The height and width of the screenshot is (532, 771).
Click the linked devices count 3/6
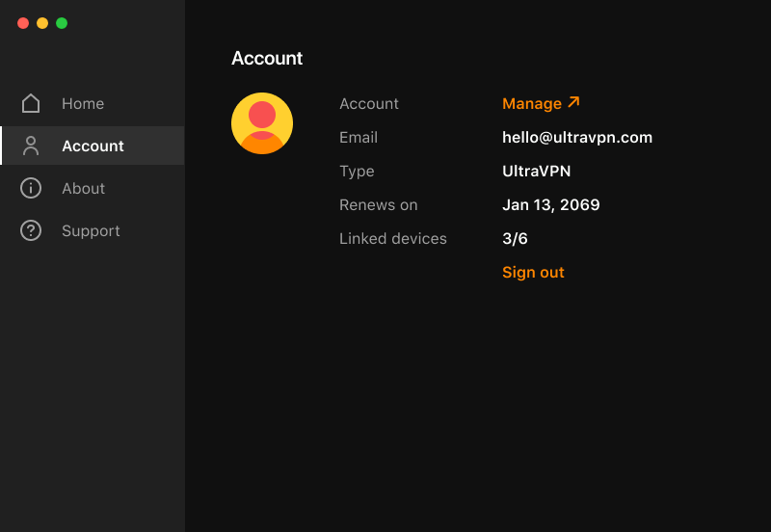click(515, 238)
